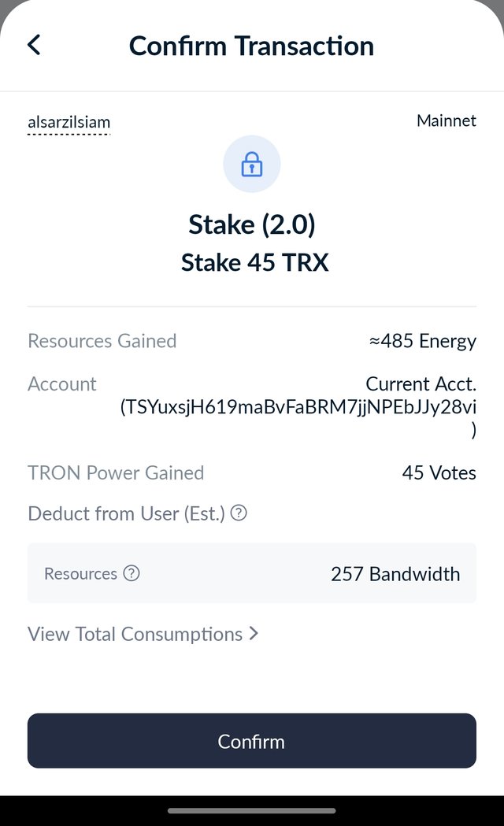This screenshot has height=826, width=504.
Task: Expand the View Total Consumptions chevron
Action: point(254,634)
